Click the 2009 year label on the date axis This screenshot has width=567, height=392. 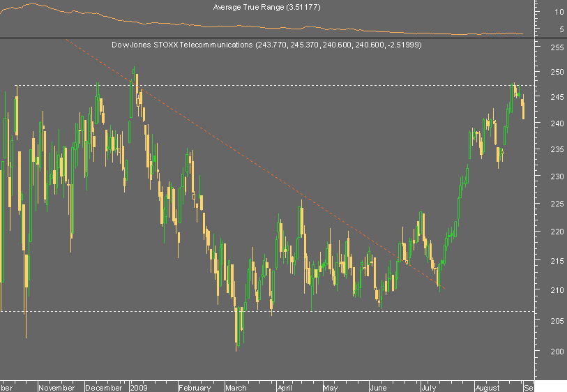[139, 388]
